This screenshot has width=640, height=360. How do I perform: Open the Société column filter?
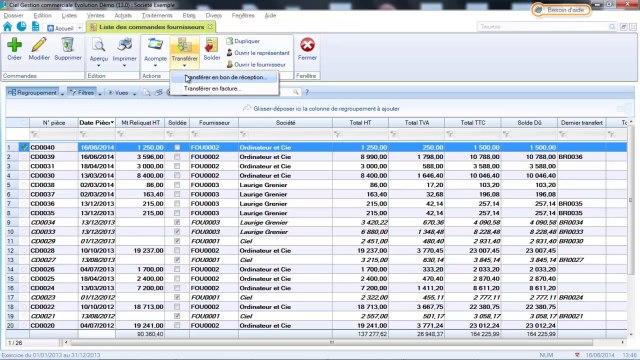point(244,134)
